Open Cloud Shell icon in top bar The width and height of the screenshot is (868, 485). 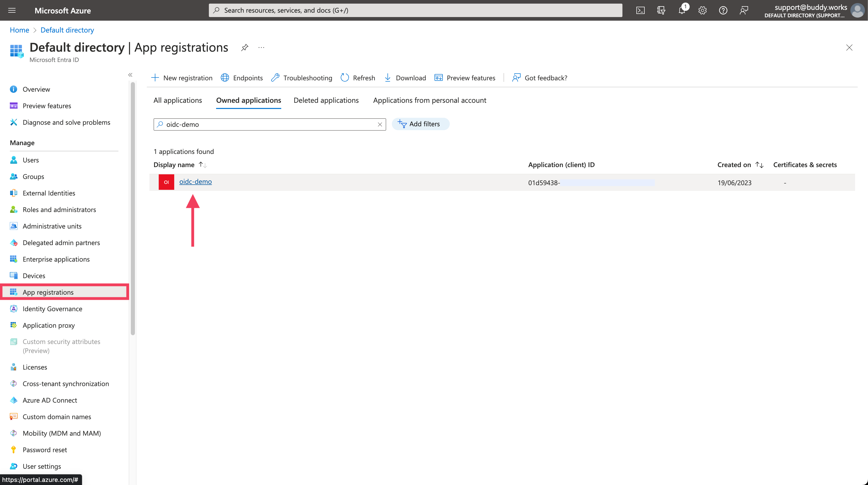coord(640,10)
